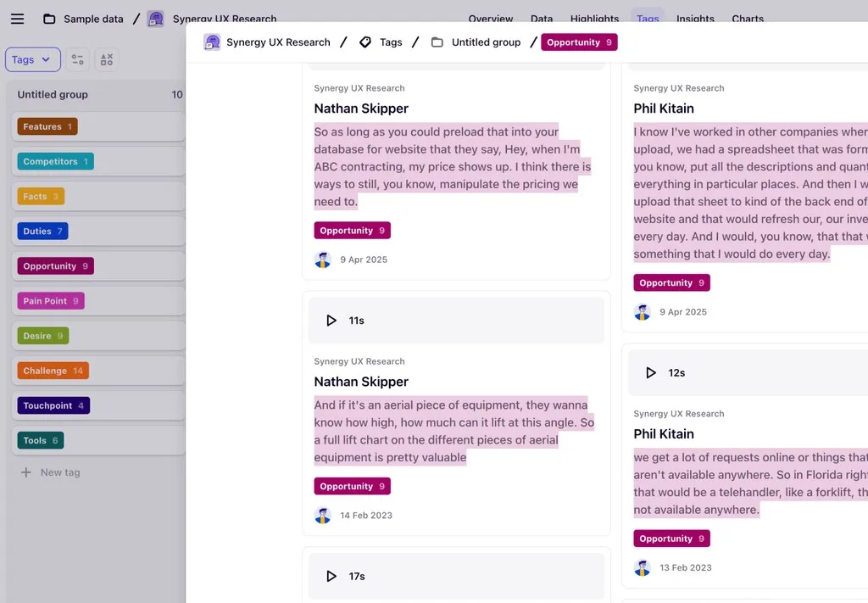Screen dimensions: 868x603
Task: Switch to the Overview tab
Action: point(491,19)
